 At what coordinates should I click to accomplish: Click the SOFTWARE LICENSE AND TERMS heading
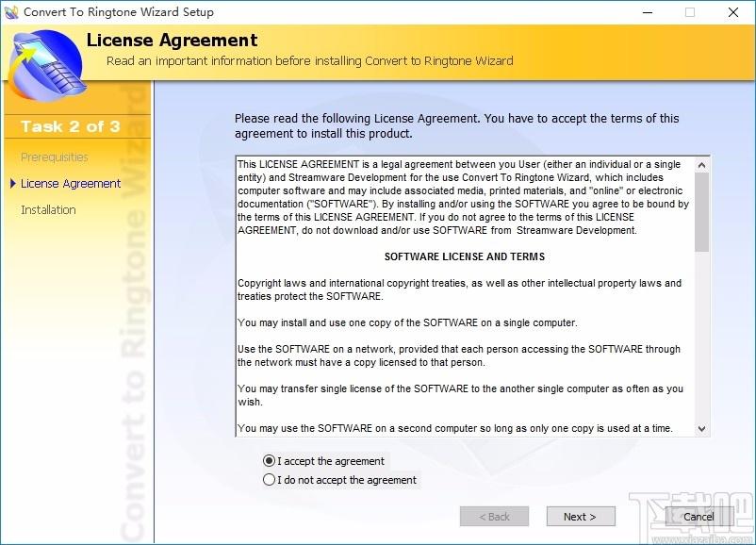(465, 256)
